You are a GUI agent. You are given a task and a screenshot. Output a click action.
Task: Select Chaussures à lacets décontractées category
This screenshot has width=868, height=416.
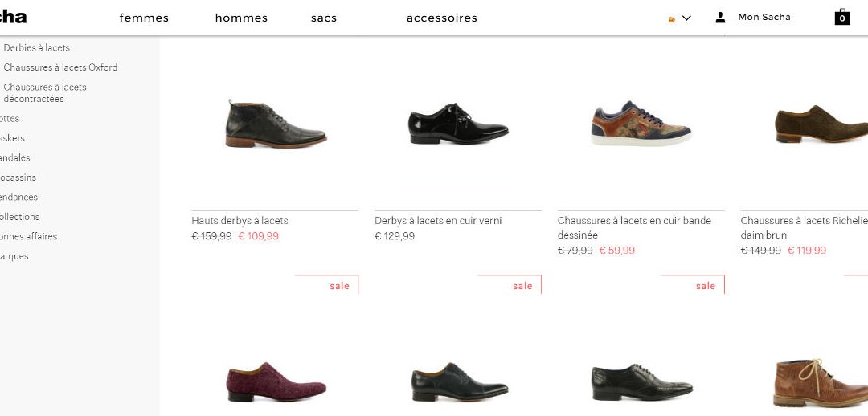45,93
